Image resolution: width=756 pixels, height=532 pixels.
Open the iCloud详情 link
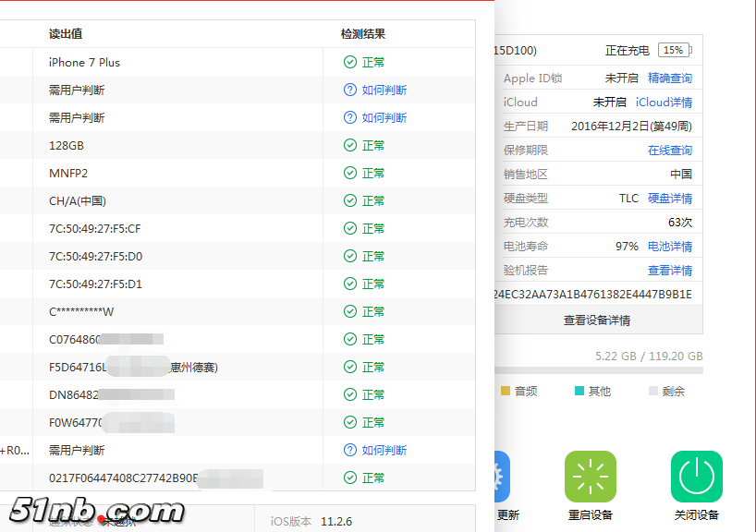[x=664, y=103]
